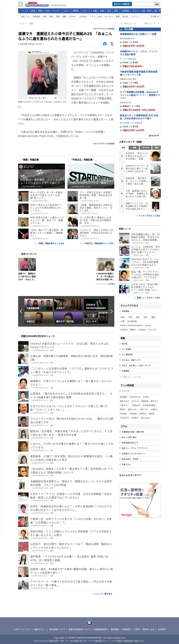Click the 広告の透明性 Yahoo ad banner
The image size is (179, 644).
pyautogui.click(x=140, y=500)
